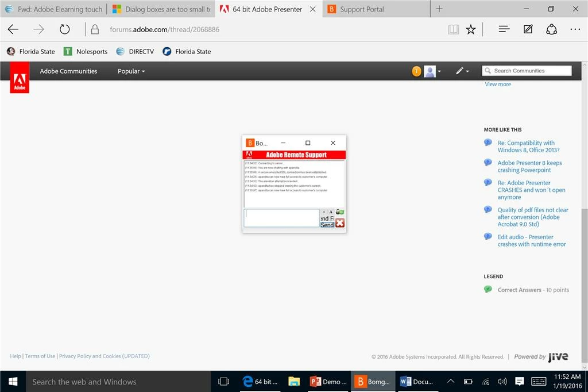Open 'Re: Adobe Presenter CRASHES and won't open' link
This screenshot has width=588, height=392.
tap(531, 190)
